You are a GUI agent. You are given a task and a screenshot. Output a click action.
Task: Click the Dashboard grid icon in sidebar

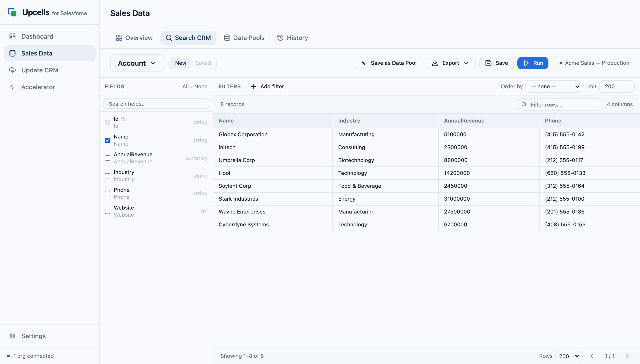coord(12,36)
